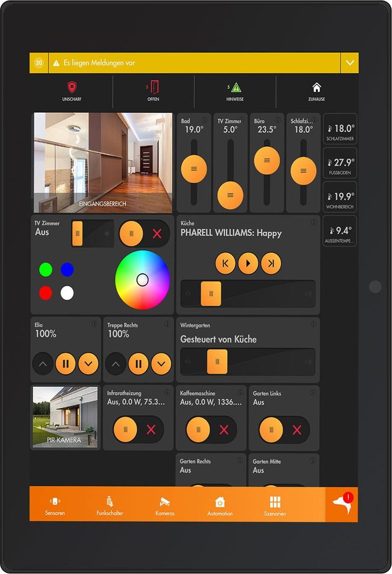The width and height of the screenshot is (392, 574).
Task: Open the Kameras section
Action: (x=165, y=506)
